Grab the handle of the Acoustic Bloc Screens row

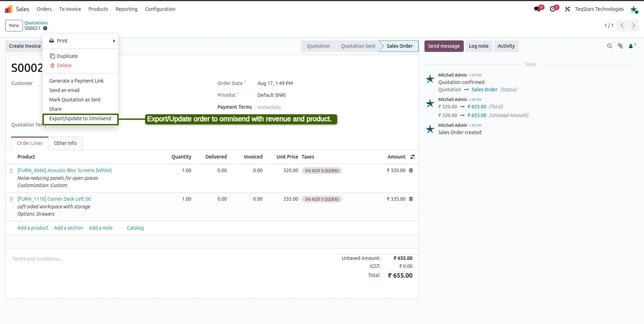click(11, 171)
